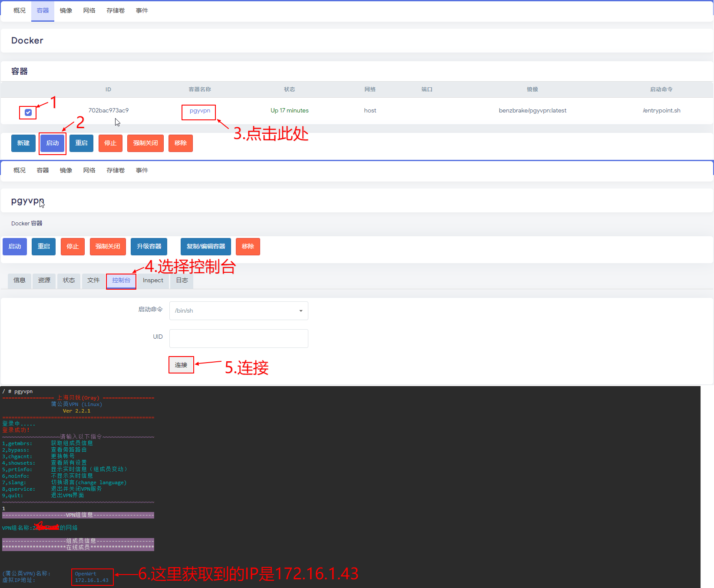Go to 镜像 in the pgyvpn page navigation
The height and width of the screenshot is (588, 714).
[66, 171]
